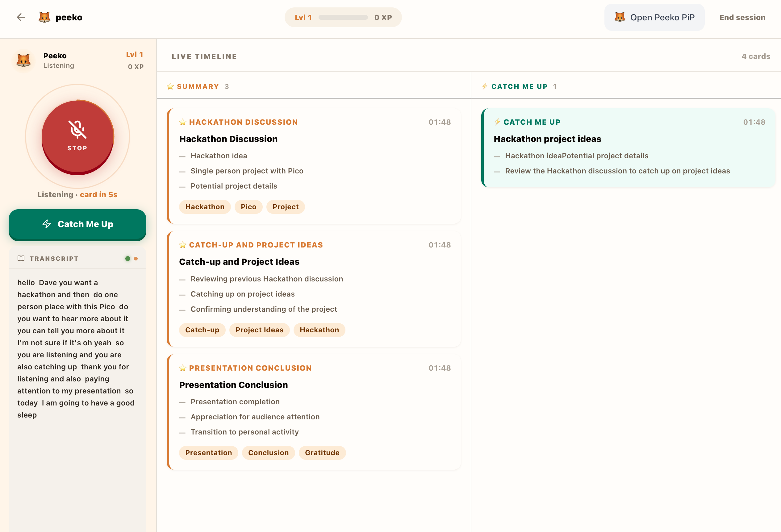Click the star icon on Presentation Conclusion card

[x=182, y=368]
